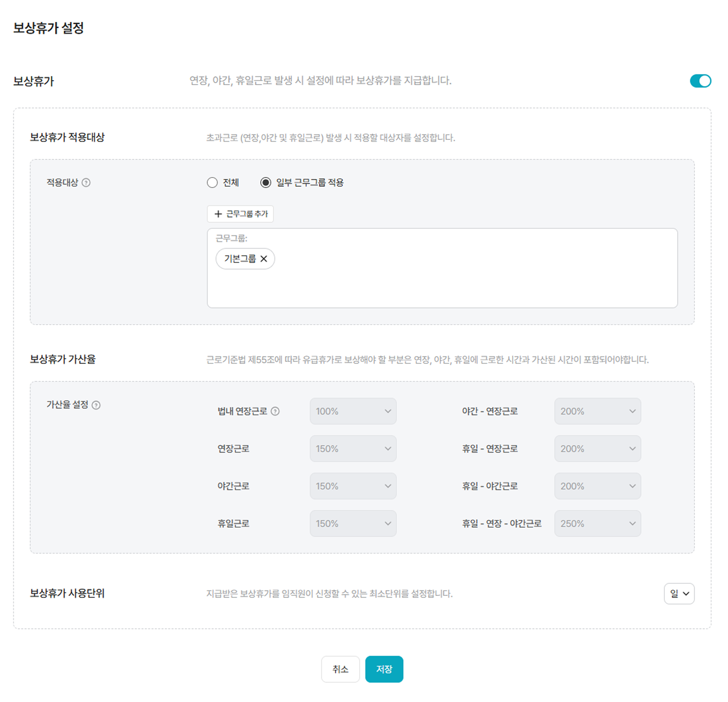Select the 전체 radio option

tap(212, 183)
